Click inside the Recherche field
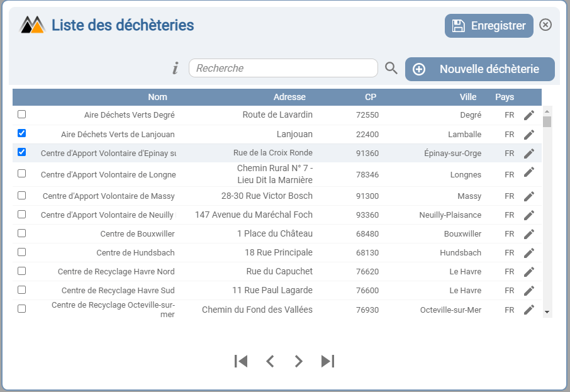This screenshot has width=570, height=392. pyautogui.click(x=283, y=68)
